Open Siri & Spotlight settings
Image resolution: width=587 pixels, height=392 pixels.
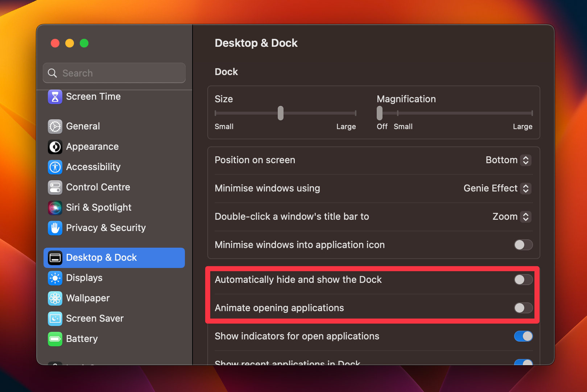55,207
